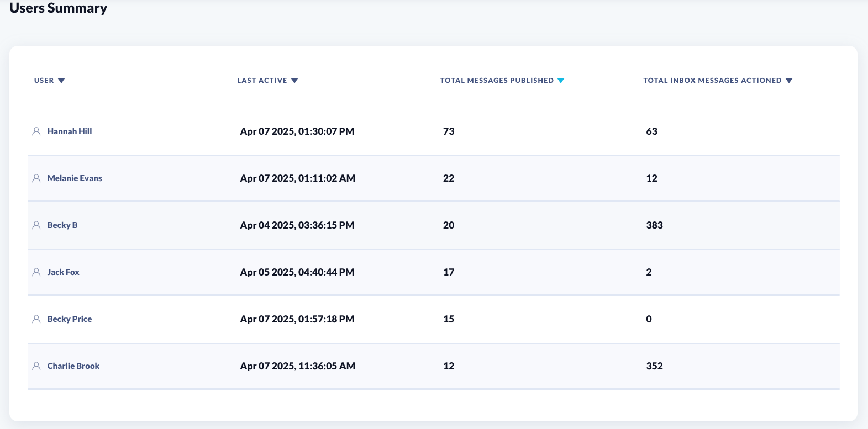The width and height of the screenshot is (868, 429).
Task: Click user icon beside Charlie Brook
Action: click(36, 366)
